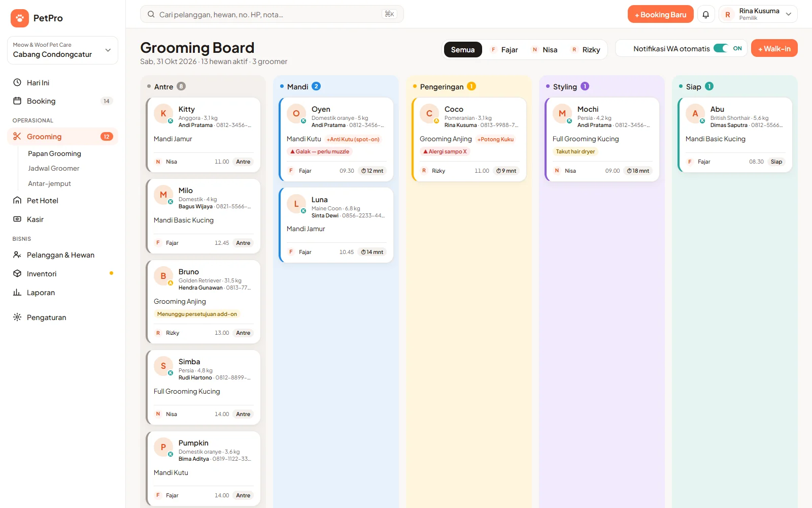Viewport: 812px width, 508px height.
Task: Click the Walk-in button
Action: pyautogui.click(x=774, y=48)
